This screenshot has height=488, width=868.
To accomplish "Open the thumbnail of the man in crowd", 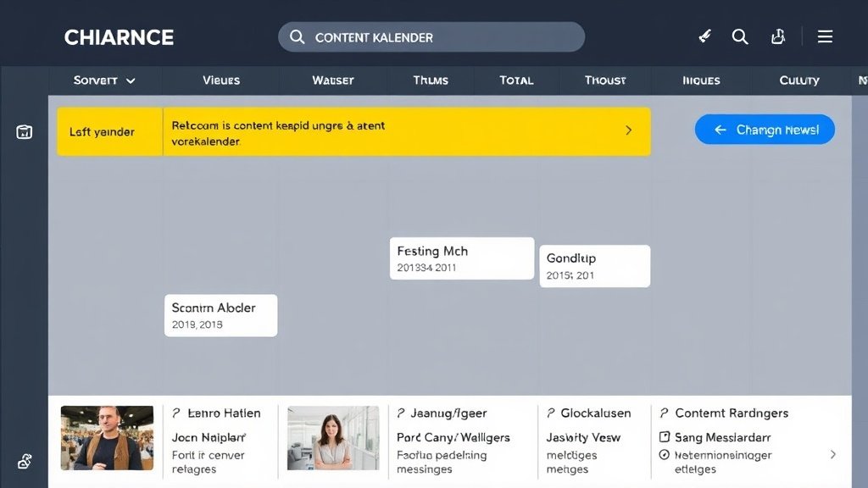I will [x=107, y=438].
